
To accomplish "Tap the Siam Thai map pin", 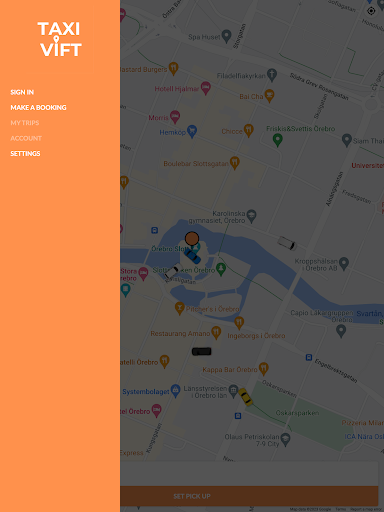I will tap(347, 140).
